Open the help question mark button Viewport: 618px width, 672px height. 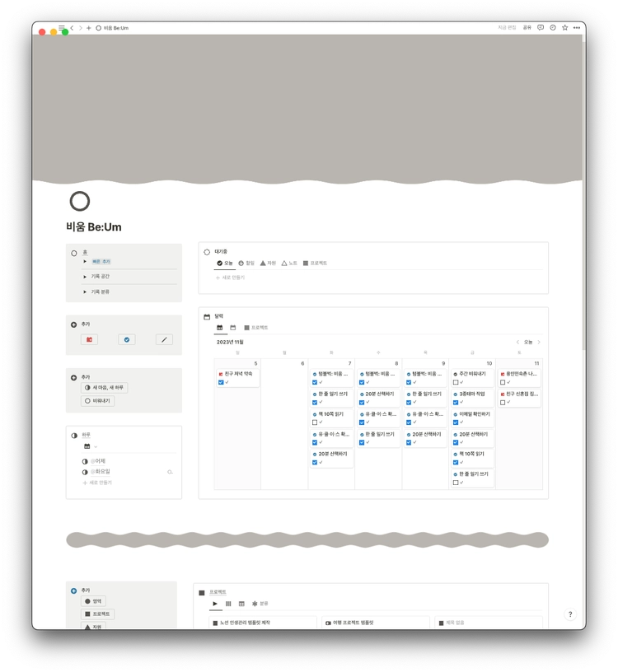[570, 614]
